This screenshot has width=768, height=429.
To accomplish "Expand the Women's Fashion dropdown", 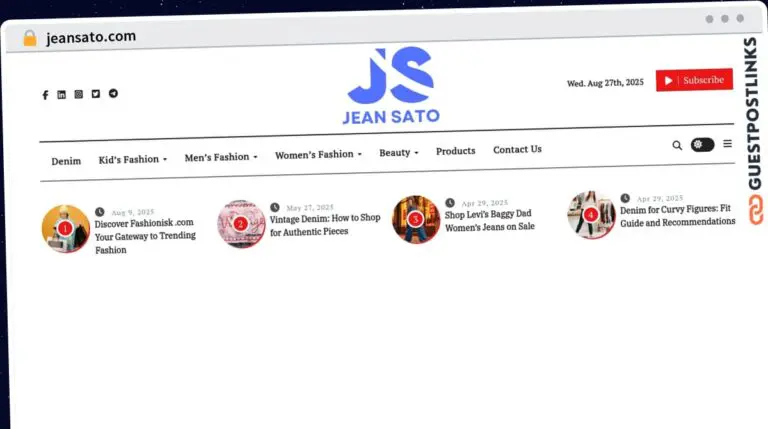I will coord(318,155).
